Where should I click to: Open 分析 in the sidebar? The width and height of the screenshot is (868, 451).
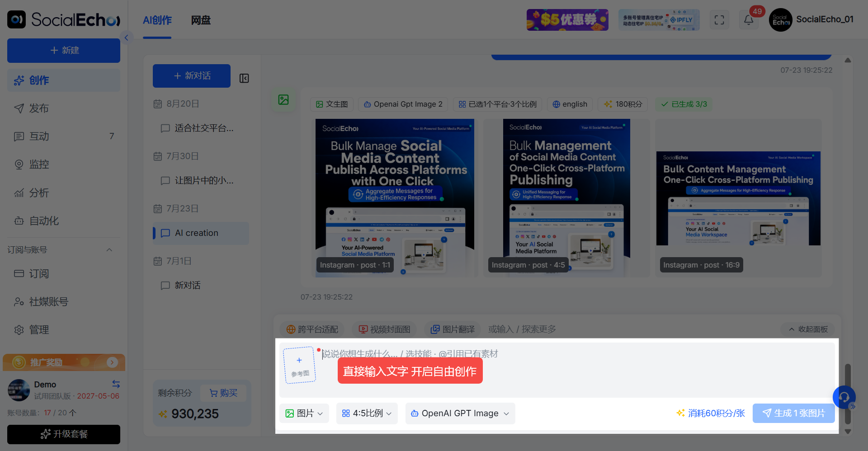(x=64, y=193)
